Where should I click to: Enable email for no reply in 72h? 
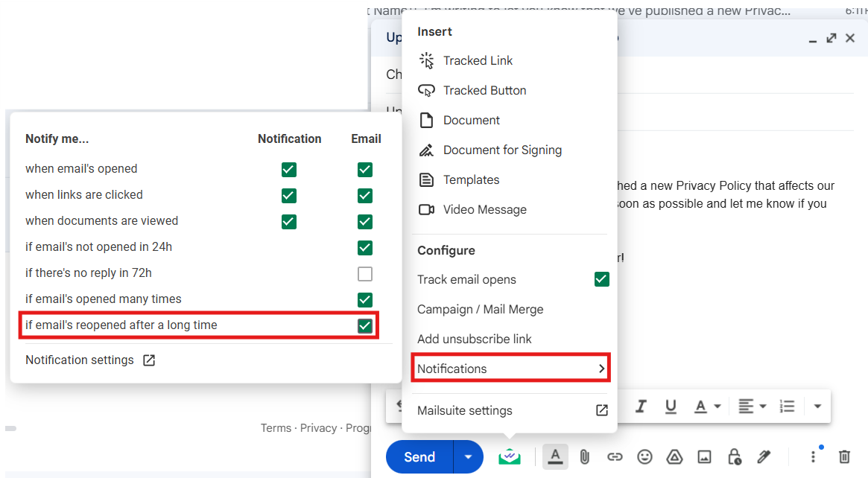(364, 274)
